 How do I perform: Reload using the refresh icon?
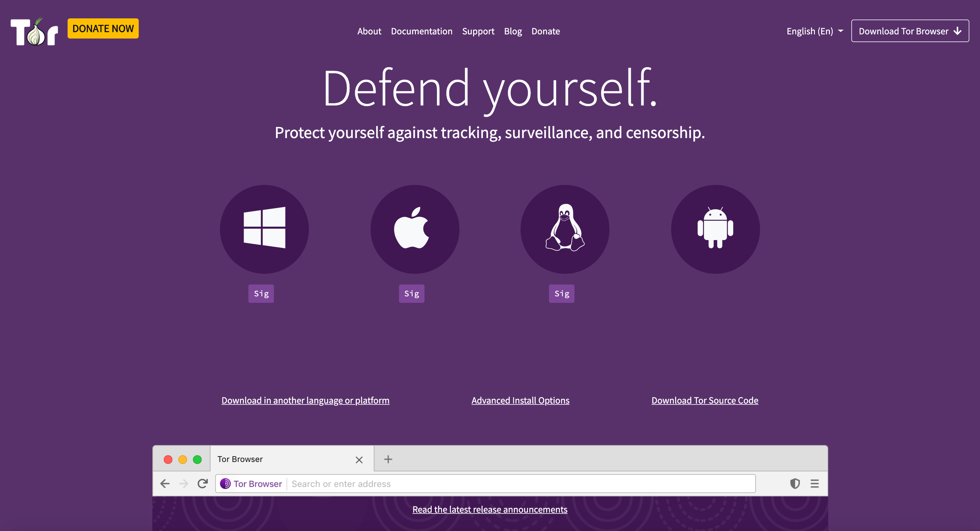pos(202,484)
